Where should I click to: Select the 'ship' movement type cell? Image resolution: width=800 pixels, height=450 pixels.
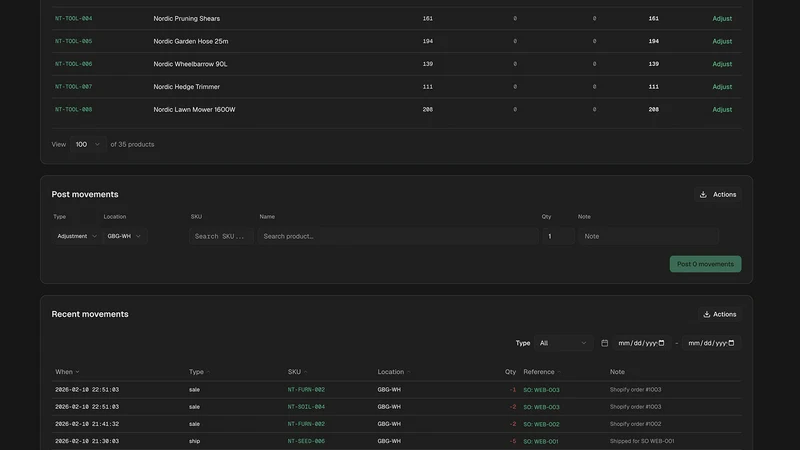click(194, 441)
